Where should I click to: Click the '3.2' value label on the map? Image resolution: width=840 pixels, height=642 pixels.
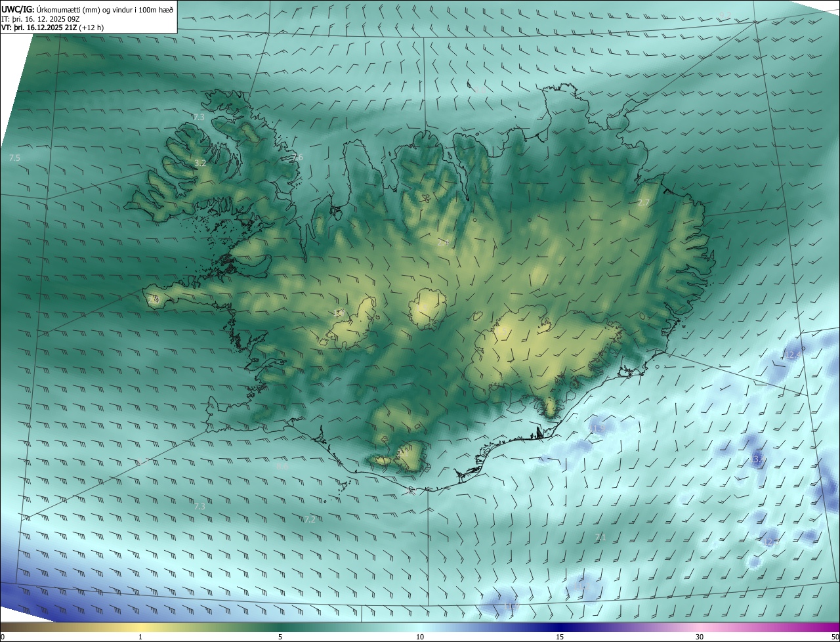[201, 163]
